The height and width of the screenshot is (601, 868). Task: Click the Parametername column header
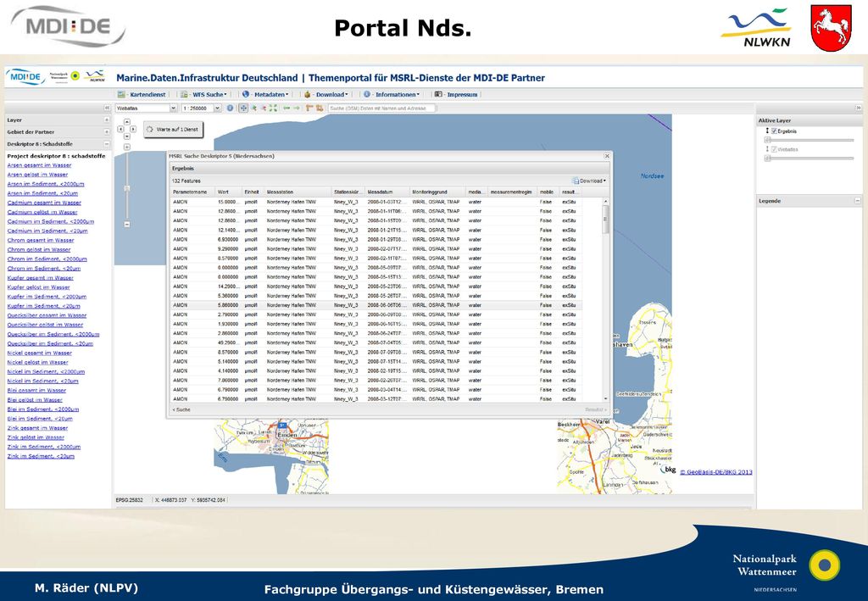(x=192, y=192)
